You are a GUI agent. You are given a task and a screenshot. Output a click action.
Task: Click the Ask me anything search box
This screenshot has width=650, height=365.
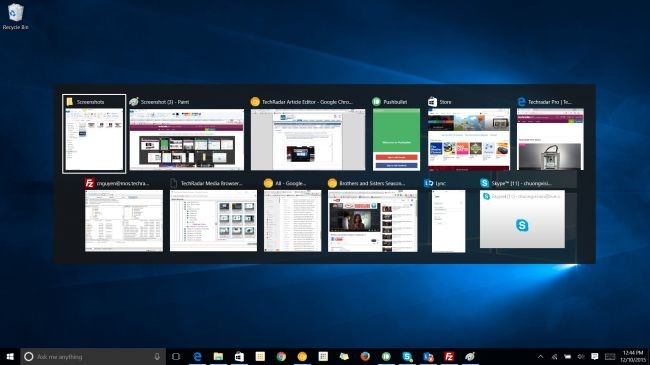coord(93,356)
